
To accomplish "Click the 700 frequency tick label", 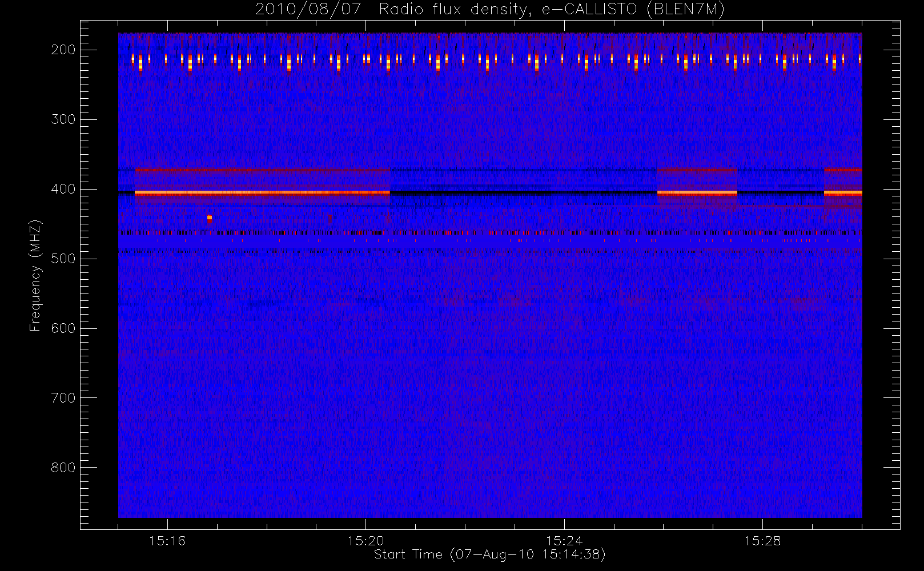I will 63,398.
